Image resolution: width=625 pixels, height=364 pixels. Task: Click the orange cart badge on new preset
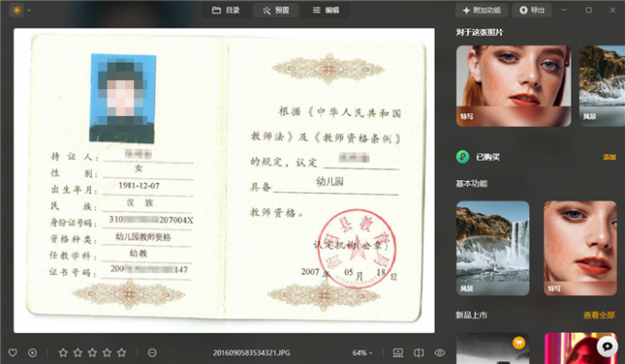(x=518, y=343)
